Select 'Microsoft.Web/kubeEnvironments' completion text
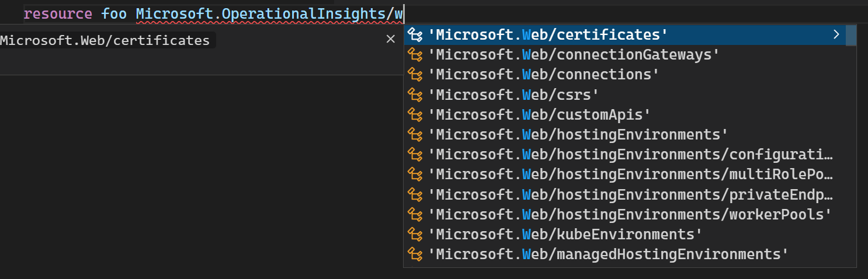This screenshot has height=279, width=868. coord(565,234)
